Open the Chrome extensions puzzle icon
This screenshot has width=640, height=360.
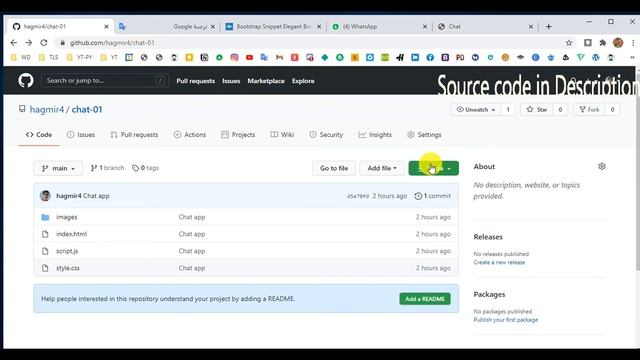(602, 42)
